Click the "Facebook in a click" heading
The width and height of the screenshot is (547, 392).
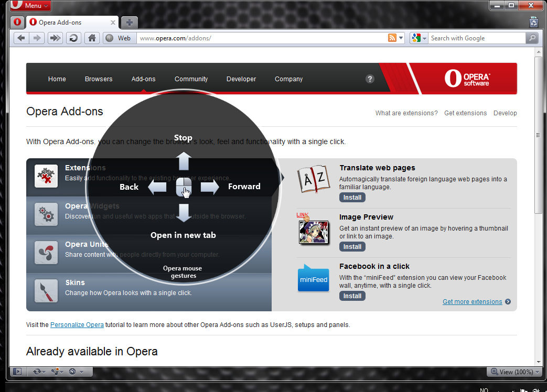(x=374, y=266)
